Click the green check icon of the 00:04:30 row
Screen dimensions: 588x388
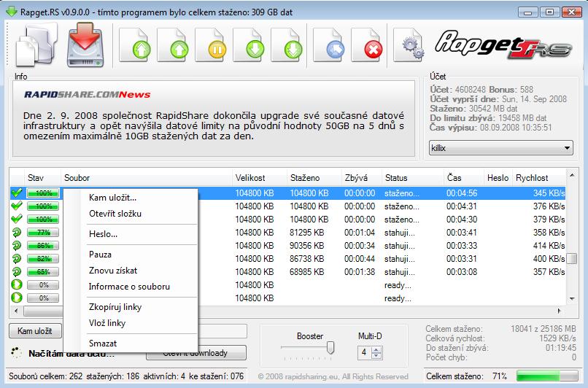(17, 219)
